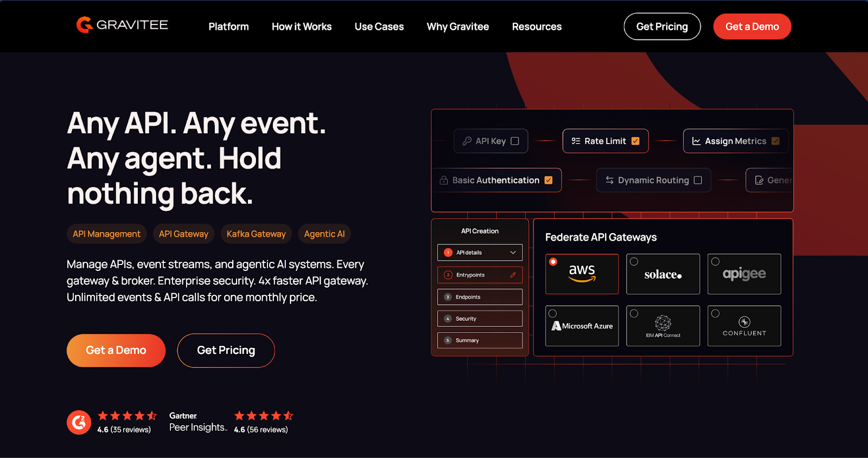The image size is (868, 458).
Task: Click G2 star rating
Action: click(127, 416)
